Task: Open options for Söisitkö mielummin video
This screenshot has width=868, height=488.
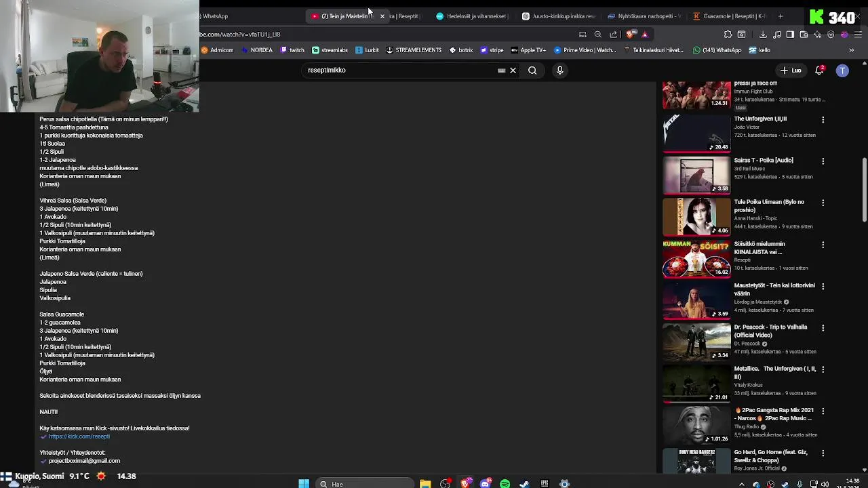Action: point(823,245)
